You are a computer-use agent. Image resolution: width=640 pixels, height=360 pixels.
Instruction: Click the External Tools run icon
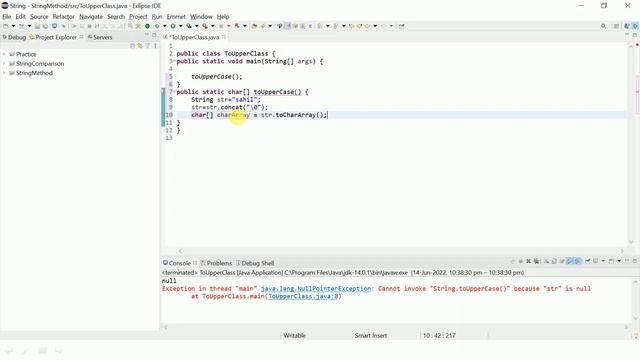click(205, 26)
